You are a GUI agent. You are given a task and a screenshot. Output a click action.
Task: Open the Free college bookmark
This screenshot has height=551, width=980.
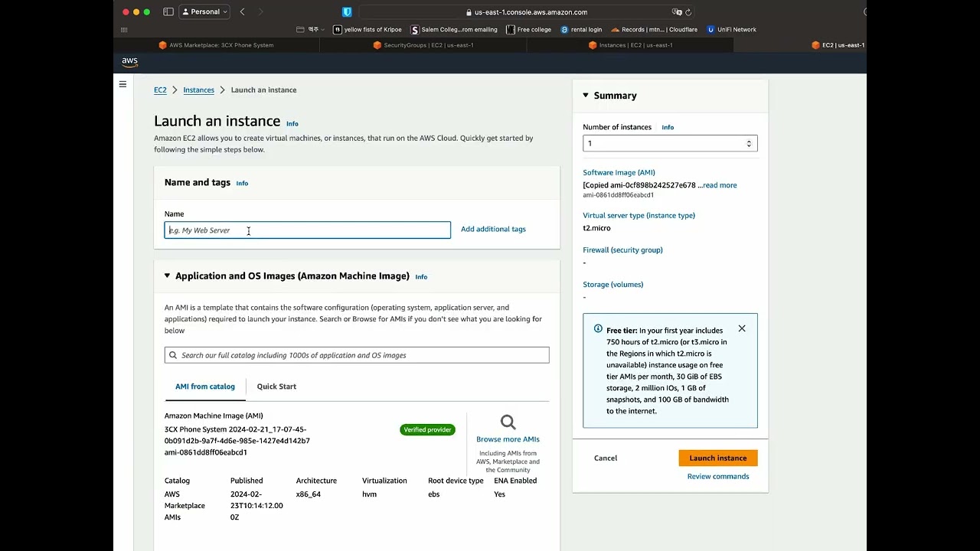(x=529, y=30)
